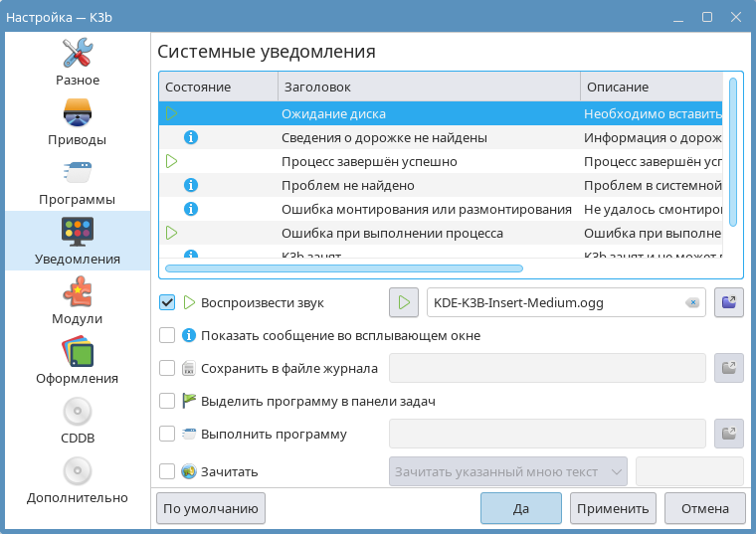Tick Выделить программу в панели задач

click(167, 402)
